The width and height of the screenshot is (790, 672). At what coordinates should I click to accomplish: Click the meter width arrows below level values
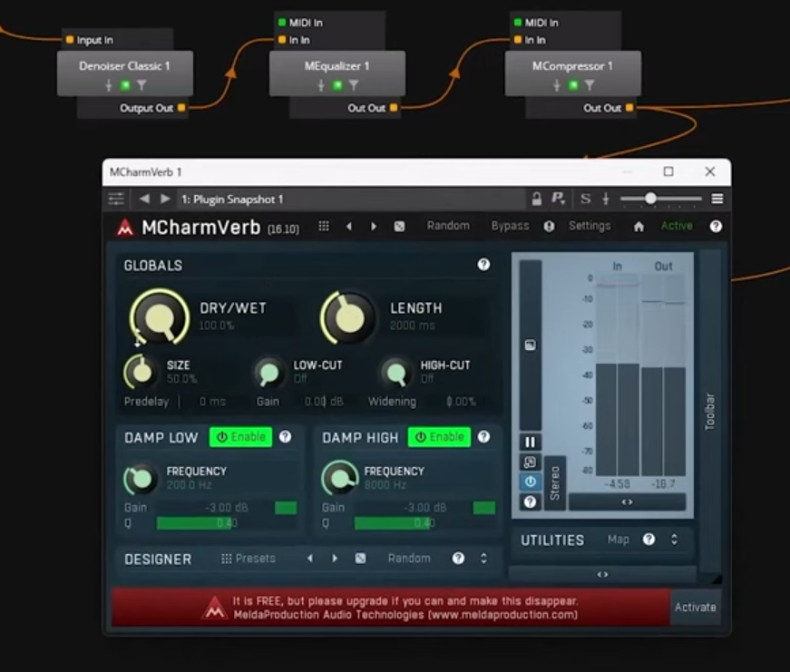click(627, 502)
